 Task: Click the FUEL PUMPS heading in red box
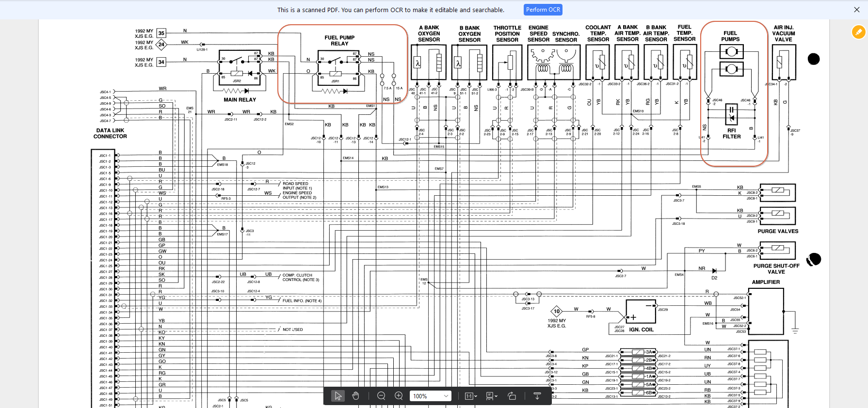[x=730, y=36]
